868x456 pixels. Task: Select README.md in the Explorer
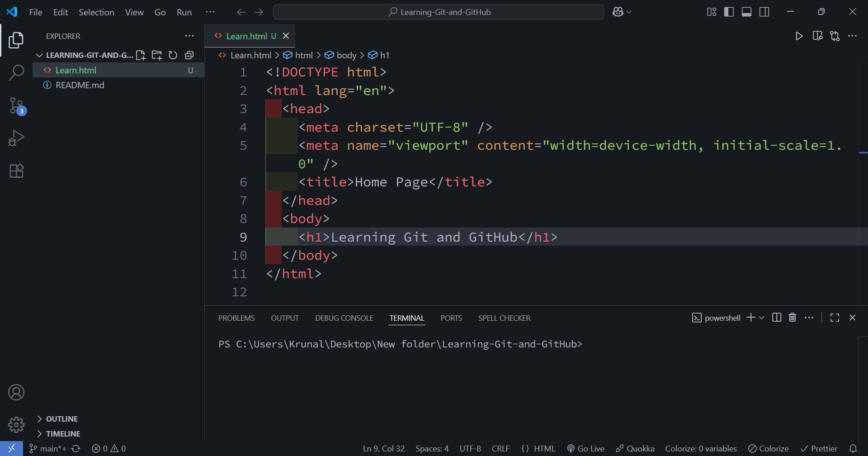click(118, 85)
